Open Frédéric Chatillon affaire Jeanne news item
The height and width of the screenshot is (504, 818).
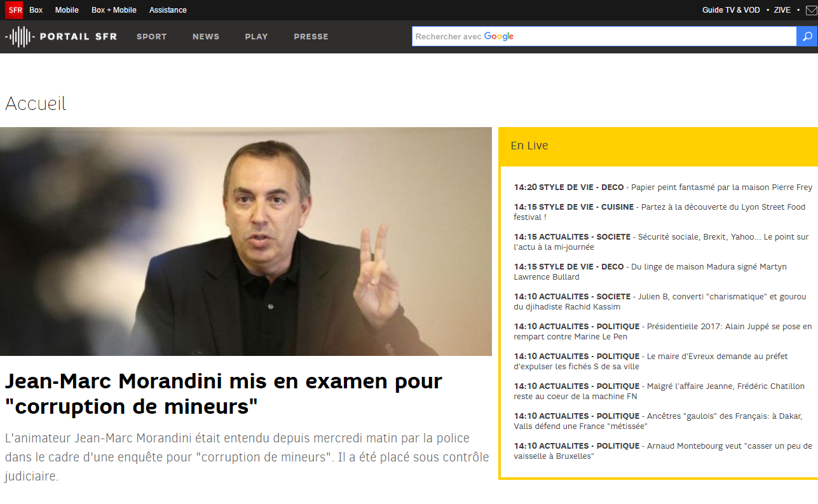pos(658,392)
